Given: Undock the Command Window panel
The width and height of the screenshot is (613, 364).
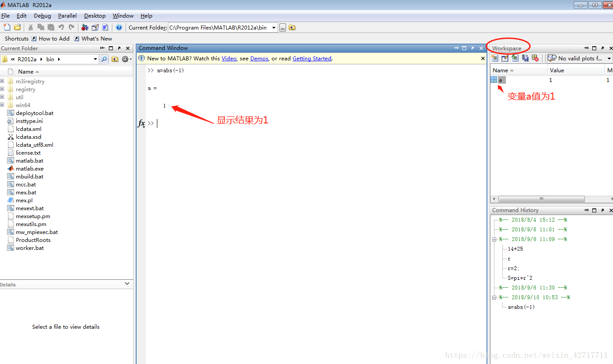Looking at the screenshot, I should click(472, 48).
